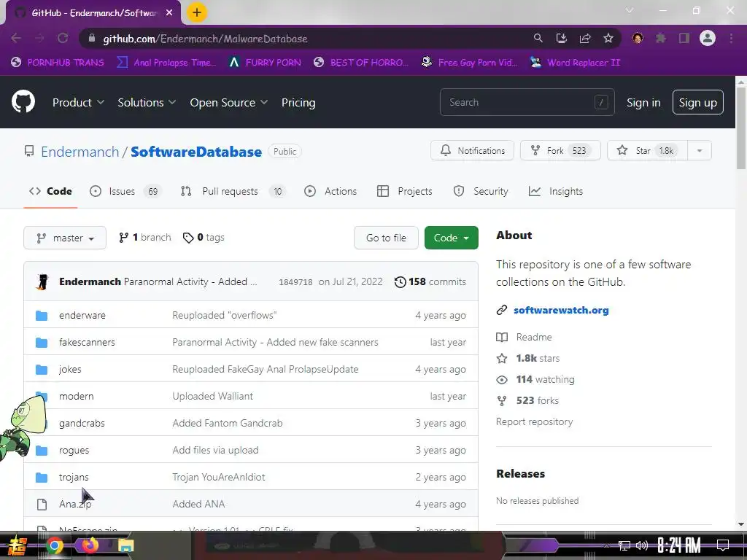Click the share page icon in address bar
The width and height of the screenshot is (747, 560).
pyautogui.click(x=585, y=38)
